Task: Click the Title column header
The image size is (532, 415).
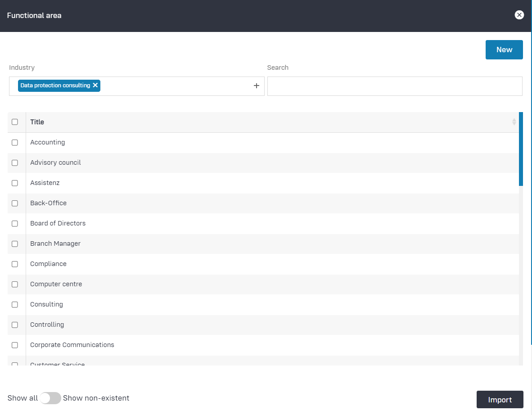Action: tap(37, 122)
